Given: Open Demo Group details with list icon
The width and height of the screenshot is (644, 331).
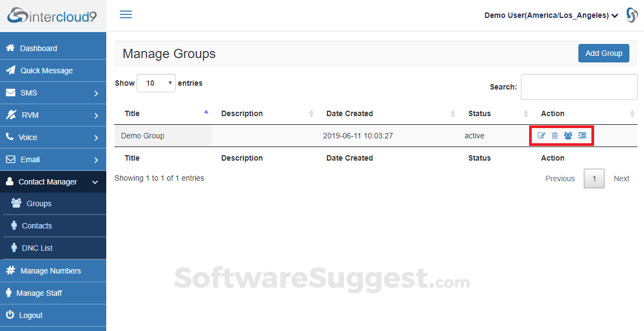Looking at the screenshot, I should pyautogui.click(x=582, y=135).
